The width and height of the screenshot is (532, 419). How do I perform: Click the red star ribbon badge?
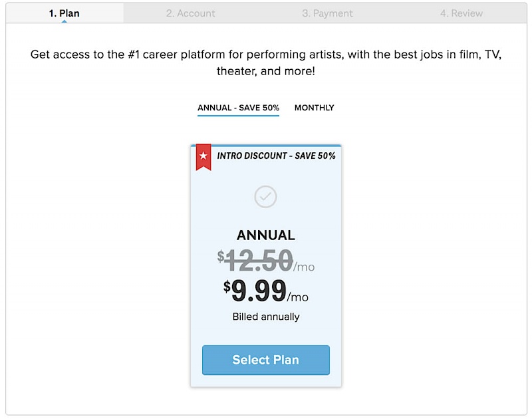tap(203, 156)
